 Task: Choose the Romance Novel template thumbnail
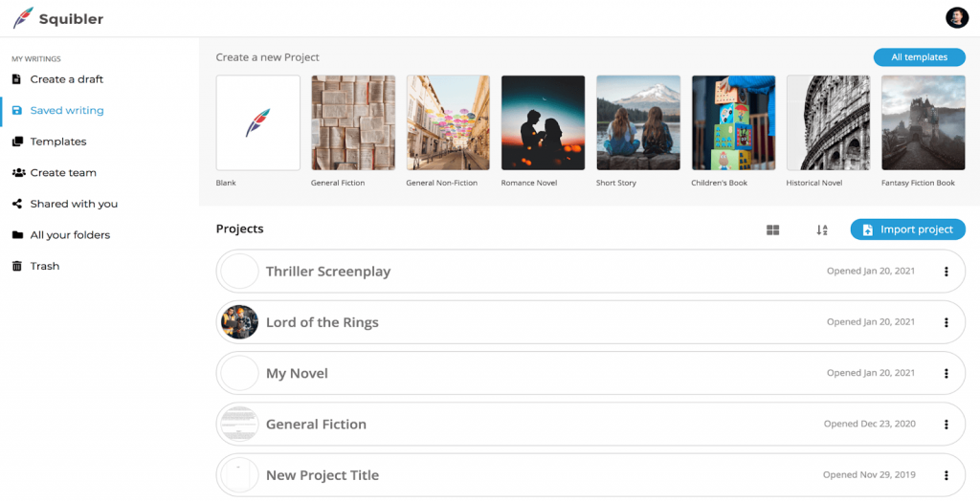(543, 122)
